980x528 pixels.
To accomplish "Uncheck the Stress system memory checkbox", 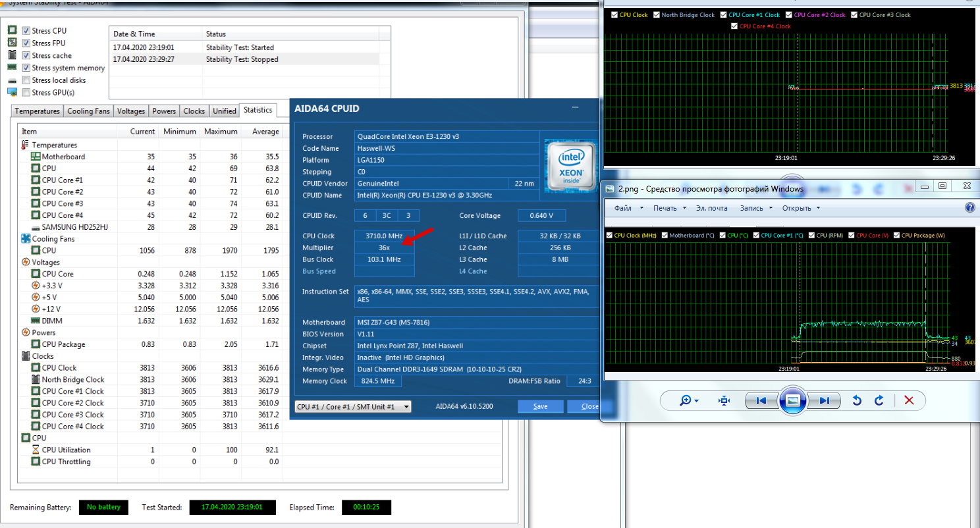I will tap(26, 68).
